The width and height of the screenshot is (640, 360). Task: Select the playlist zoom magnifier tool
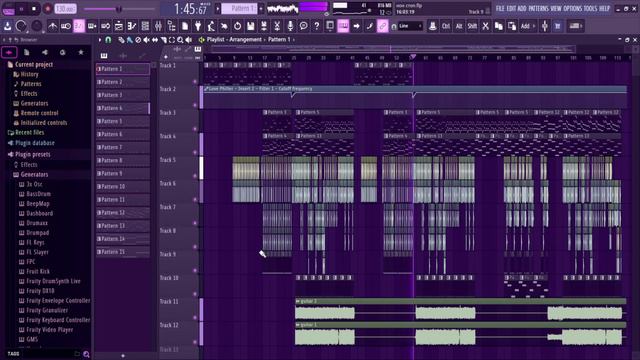[180, 40]
